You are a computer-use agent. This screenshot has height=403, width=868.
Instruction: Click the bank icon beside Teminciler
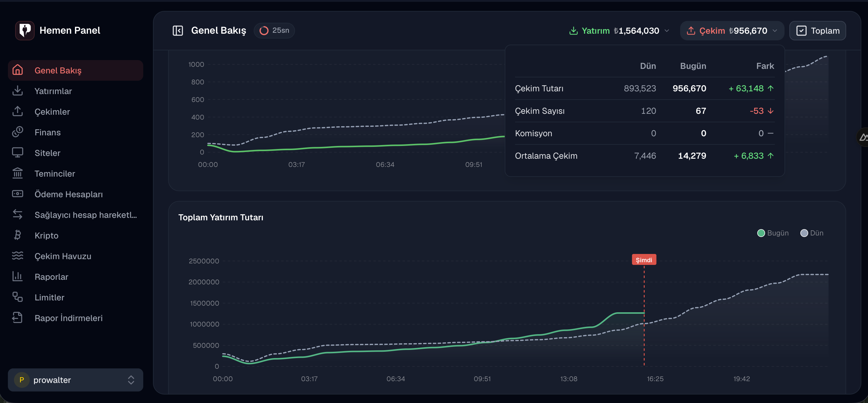18,173
